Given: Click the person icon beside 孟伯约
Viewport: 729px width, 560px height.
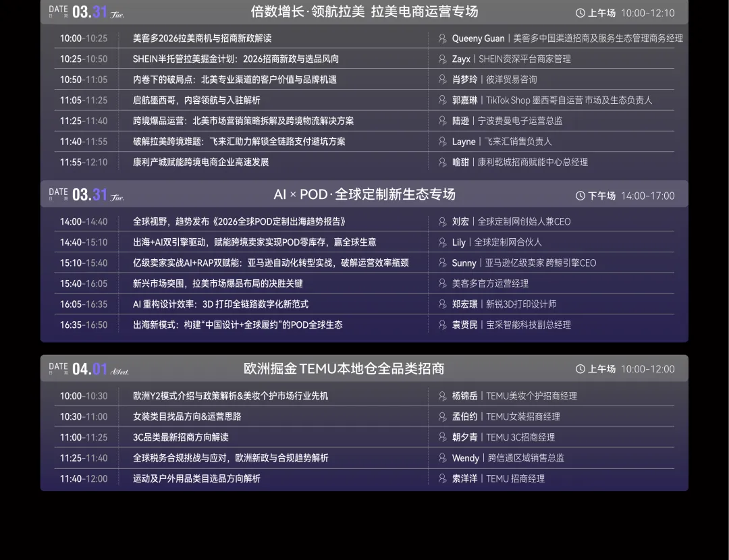Looking at the screenshot, I should click(442, 416).
